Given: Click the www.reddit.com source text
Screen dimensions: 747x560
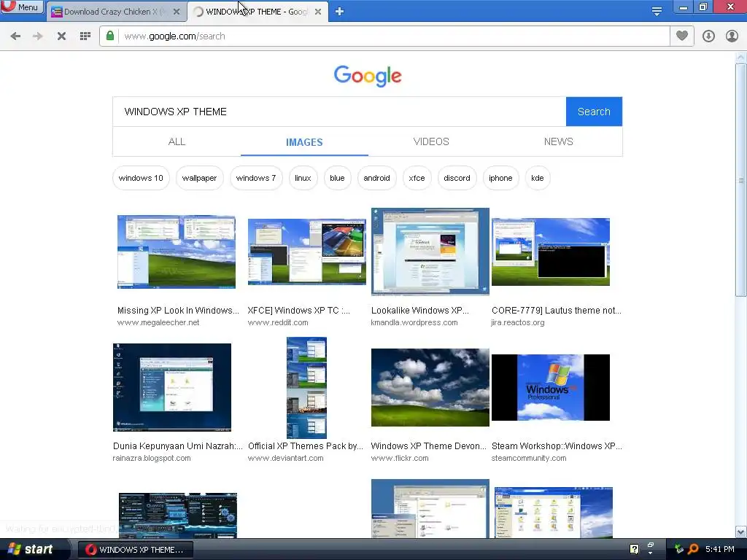Looking at the screenshot, I should point(278,322).
